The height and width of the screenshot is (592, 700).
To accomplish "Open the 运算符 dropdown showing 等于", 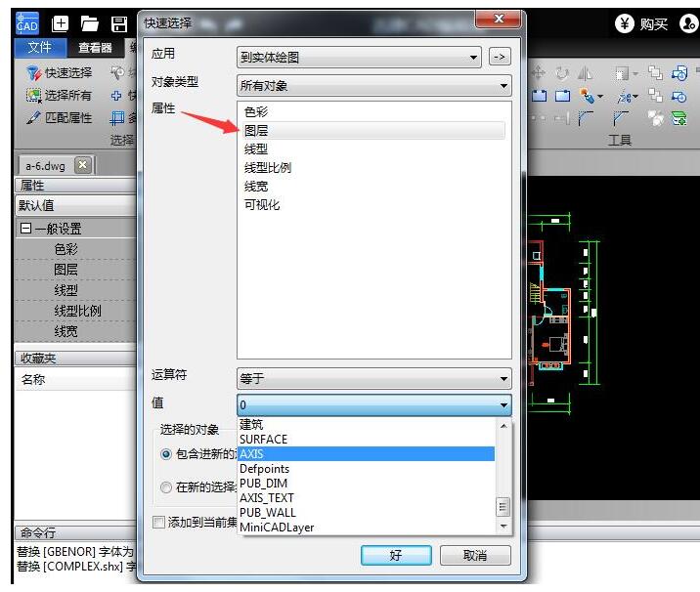I will tap(374, 379).
